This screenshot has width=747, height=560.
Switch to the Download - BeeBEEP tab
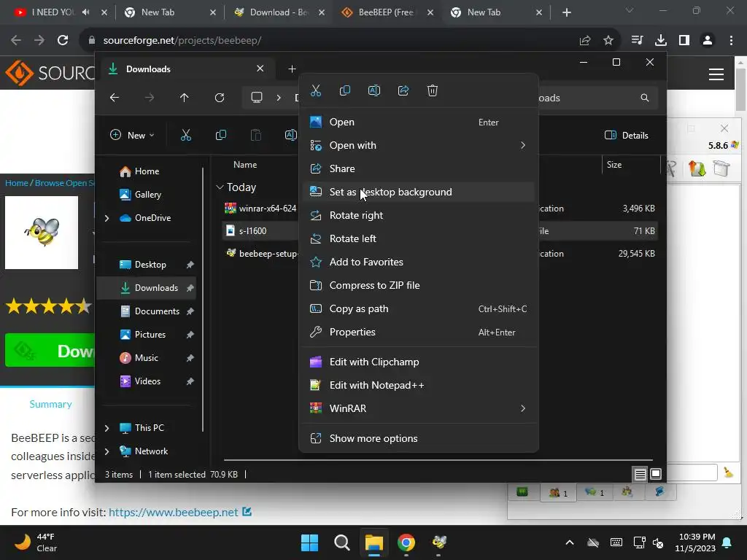pos(278,12)
